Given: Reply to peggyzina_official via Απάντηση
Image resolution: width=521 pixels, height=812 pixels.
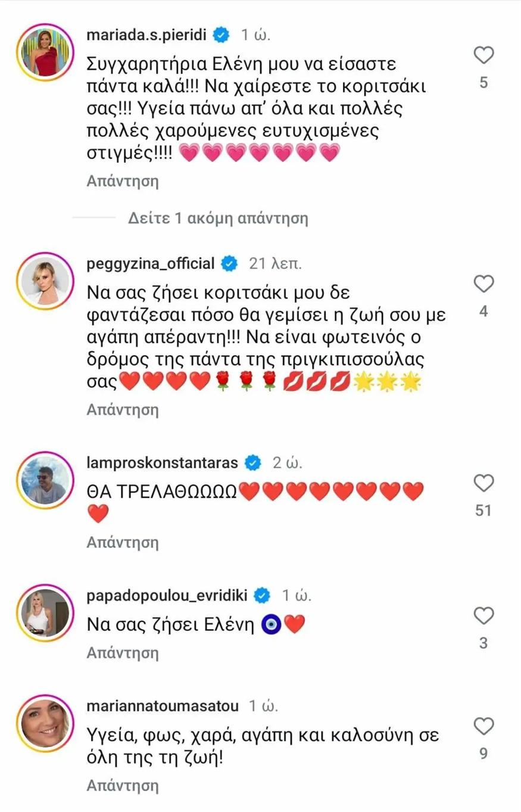Looking at the screenshot, I should (123, 410).
